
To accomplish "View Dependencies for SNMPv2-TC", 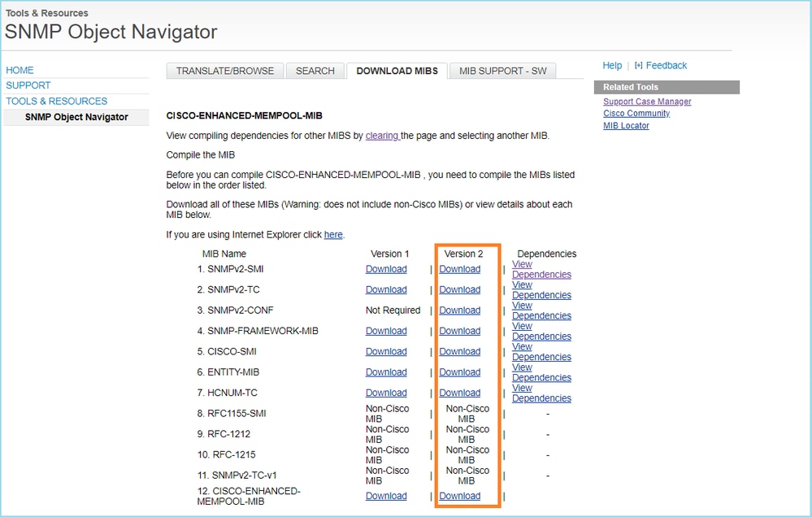I will tap(541, 290).
